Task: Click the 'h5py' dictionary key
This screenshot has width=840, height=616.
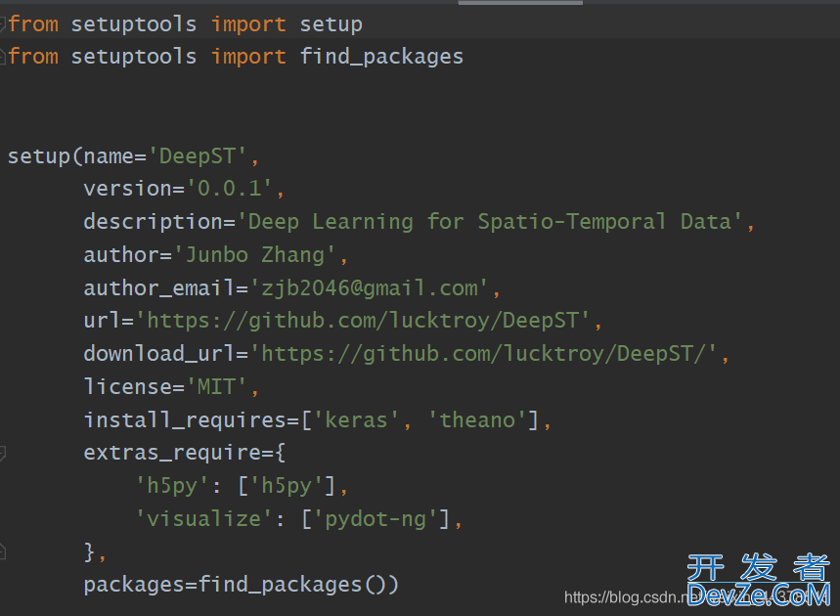Action: (x=171, y=486)
